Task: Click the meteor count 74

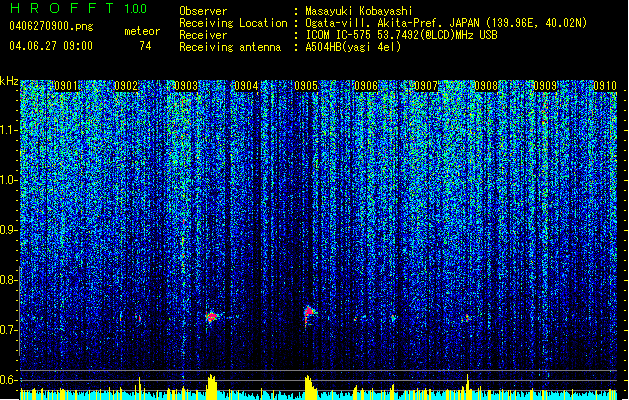Action: [145, 46]
